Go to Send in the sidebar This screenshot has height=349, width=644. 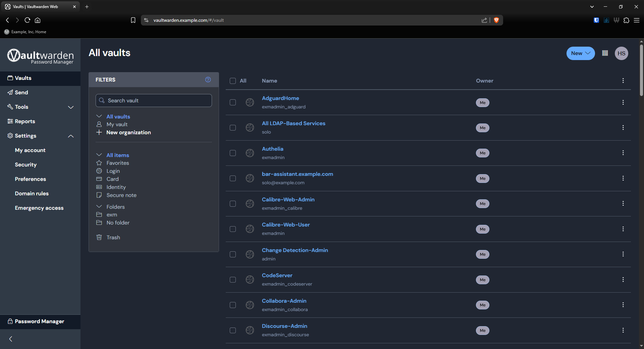(21, 93)
